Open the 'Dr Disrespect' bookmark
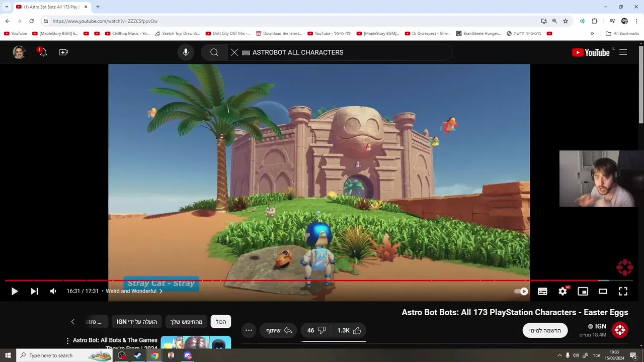Viewport: 644px width, 362px height. (428, 34)
